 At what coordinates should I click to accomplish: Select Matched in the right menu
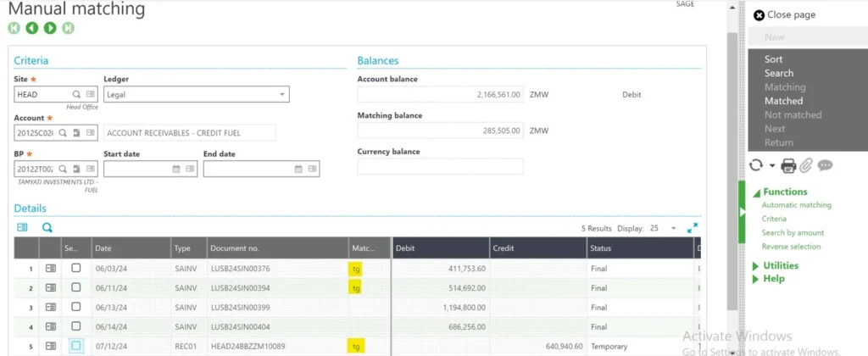(783, 101)
